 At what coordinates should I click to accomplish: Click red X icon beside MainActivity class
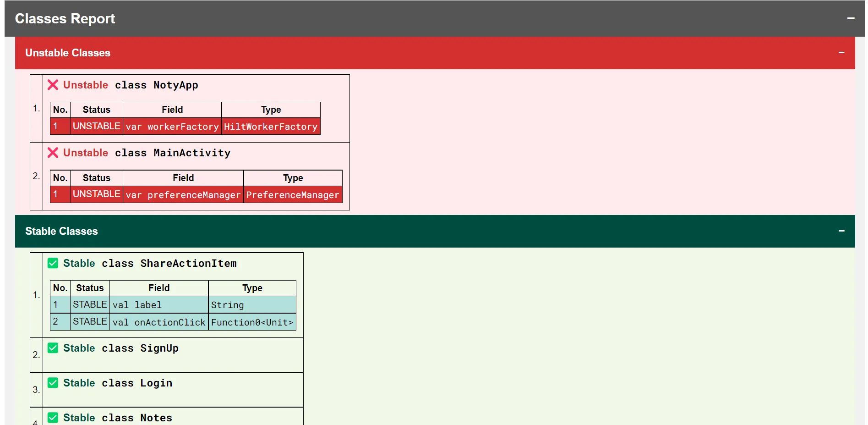[53, 153]
